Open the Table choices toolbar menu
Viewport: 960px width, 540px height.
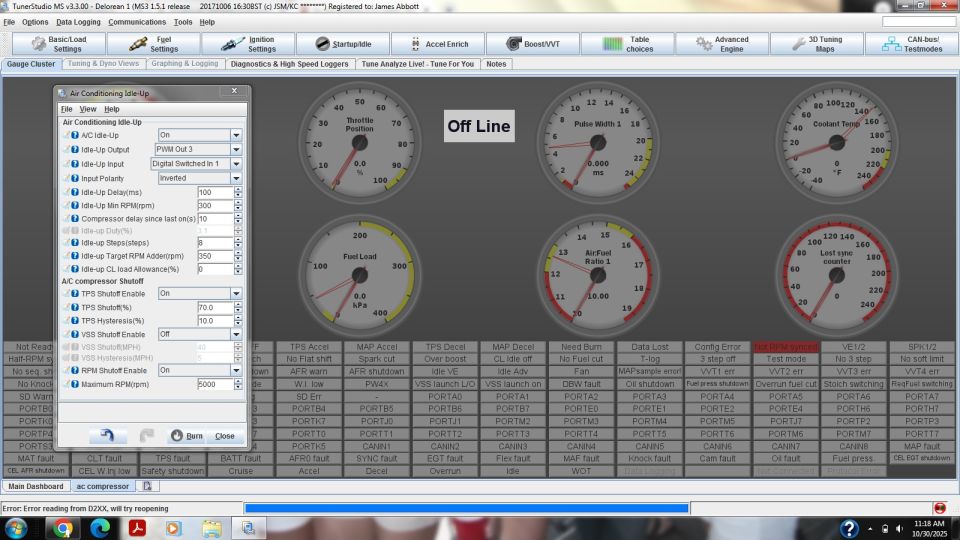[628, 44]
